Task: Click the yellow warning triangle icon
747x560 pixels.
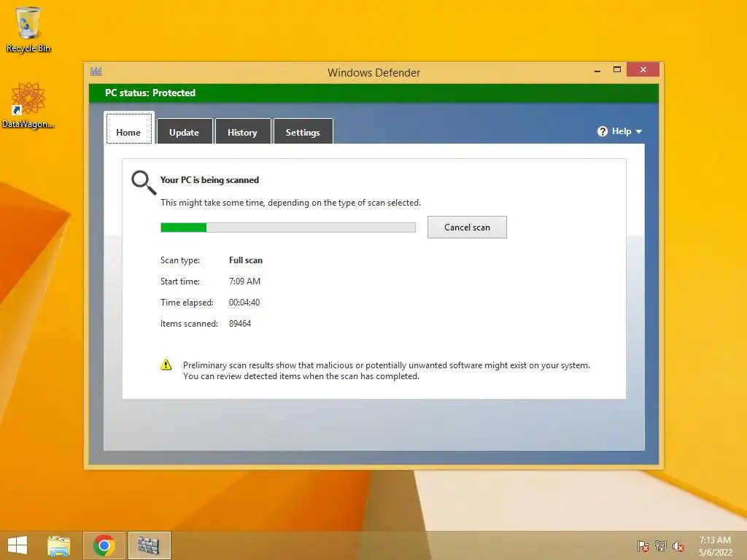Action: tap(166, 365)
